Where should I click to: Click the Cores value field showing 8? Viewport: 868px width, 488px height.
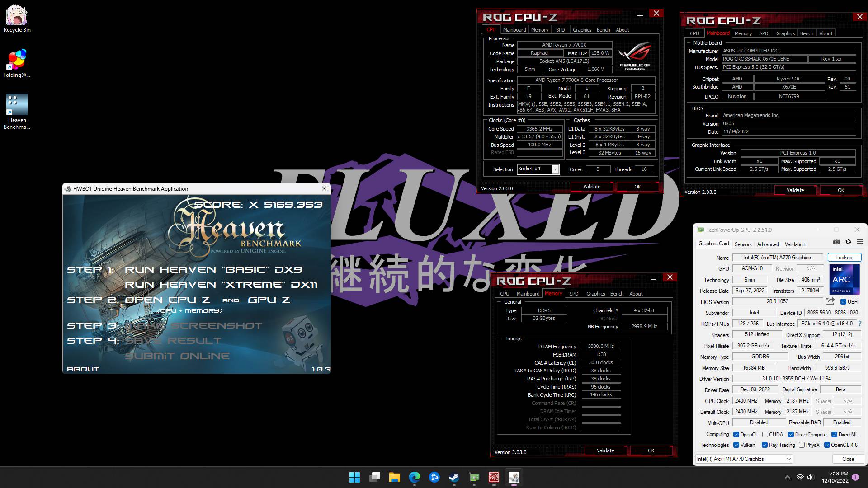pyautogui.click(x=598, y=169)
